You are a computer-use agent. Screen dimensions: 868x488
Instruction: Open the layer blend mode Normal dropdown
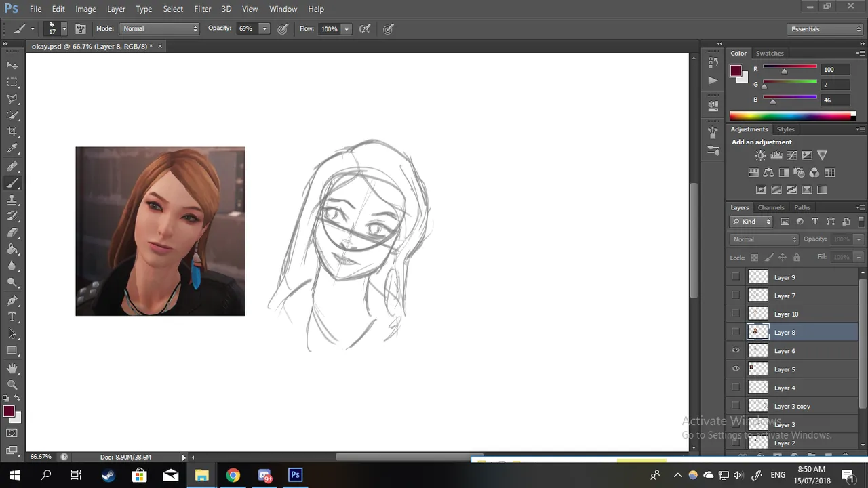click(x=765, y=239)
